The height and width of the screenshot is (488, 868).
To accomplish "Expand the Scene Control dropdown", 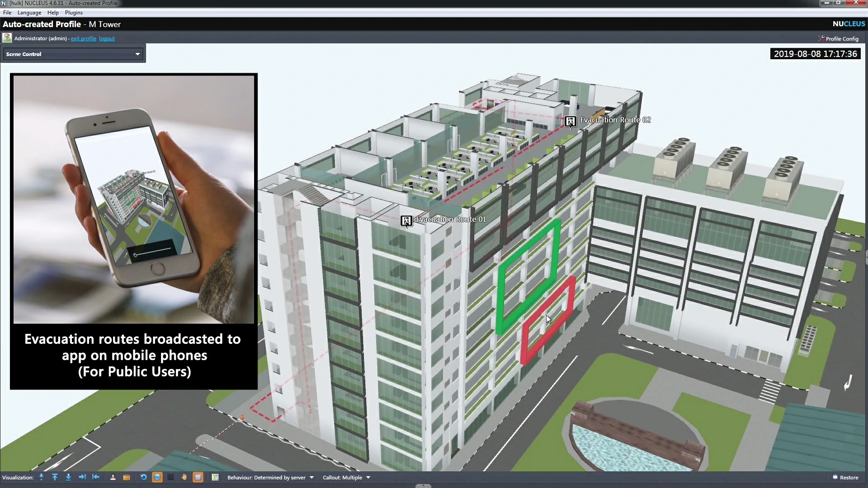I will coord(73,54).
